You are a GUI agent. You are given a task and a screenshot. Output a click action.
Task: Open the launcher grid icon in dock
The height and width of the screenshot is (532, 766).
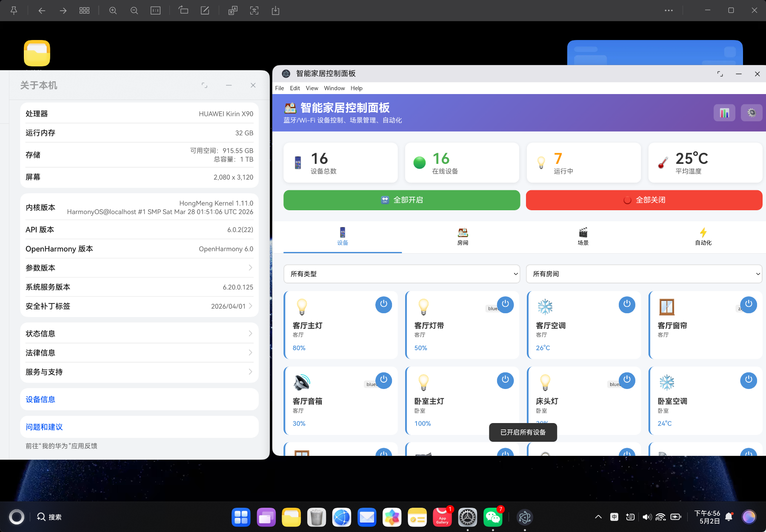click(x=241, y=517)
